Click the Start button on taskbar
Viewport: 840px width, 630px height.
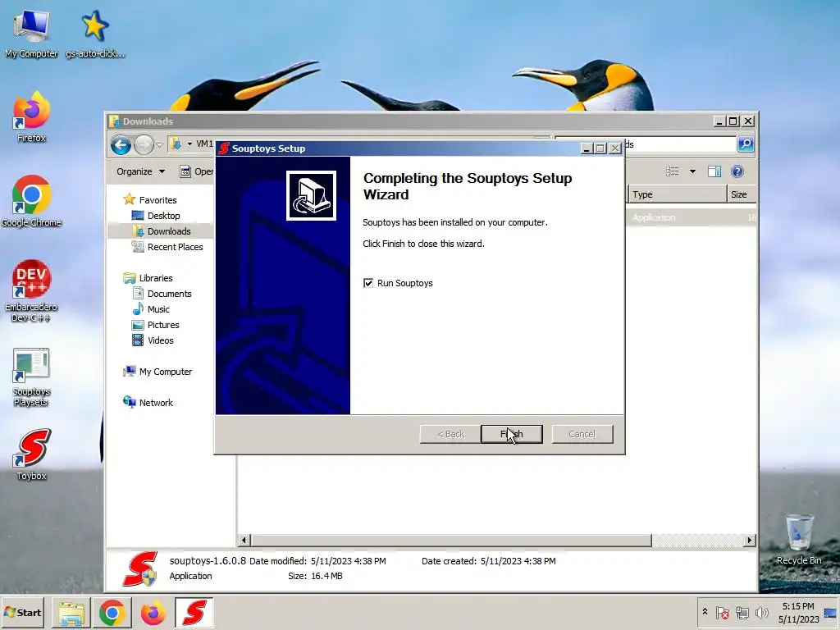pyautogui.click(x=22, y=612)
